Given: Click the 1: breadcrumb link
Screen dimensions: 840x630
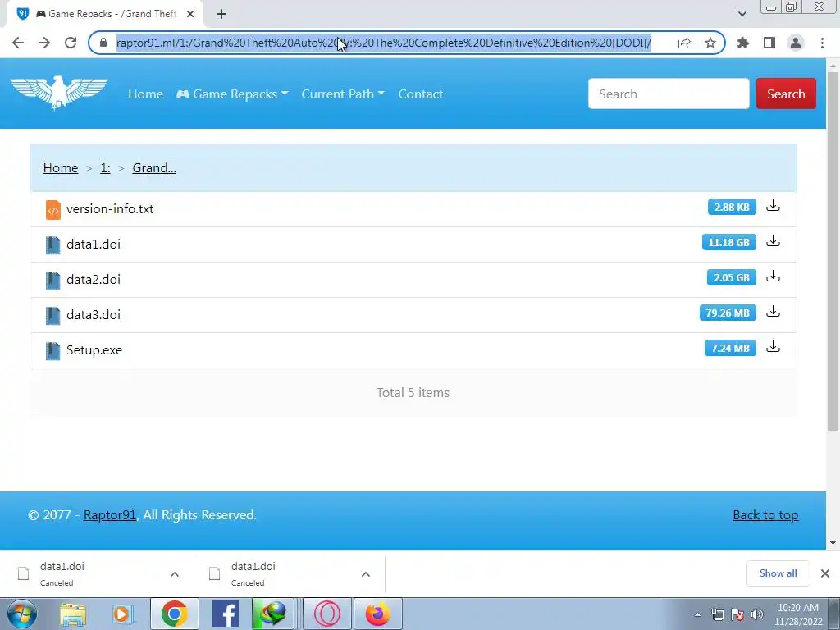Looking at the screenshot, I should [x=105, y=167].
